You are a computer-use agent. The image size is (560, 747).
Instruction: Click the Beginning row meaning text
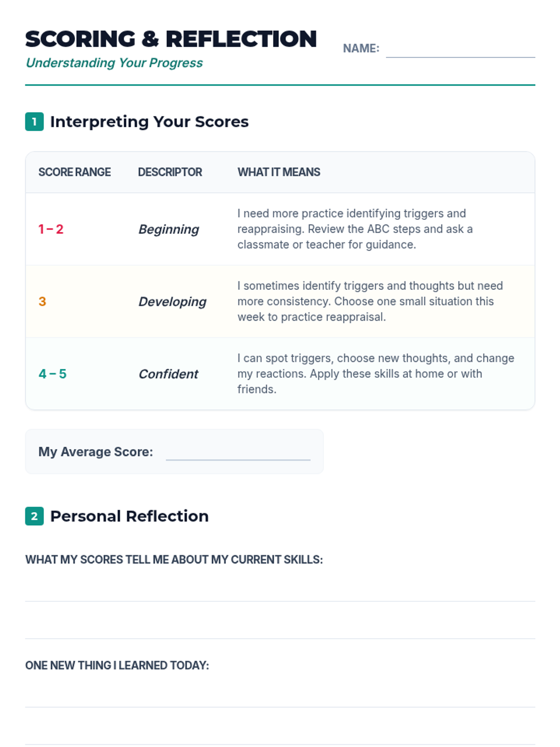pyautogui.click(x=355, y=229)
